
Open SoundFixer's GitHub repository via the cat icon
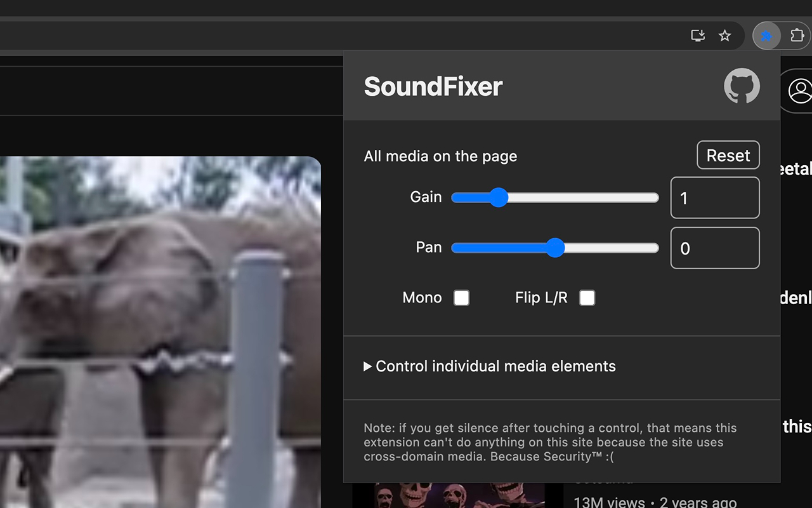[742, 86]
